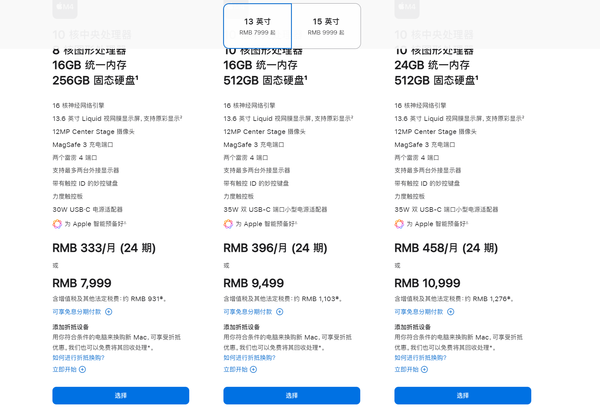Click 添加折抵设备 heading in RMB 9,499 column
This screenshot has width=600, height=408.
point(242,327)
